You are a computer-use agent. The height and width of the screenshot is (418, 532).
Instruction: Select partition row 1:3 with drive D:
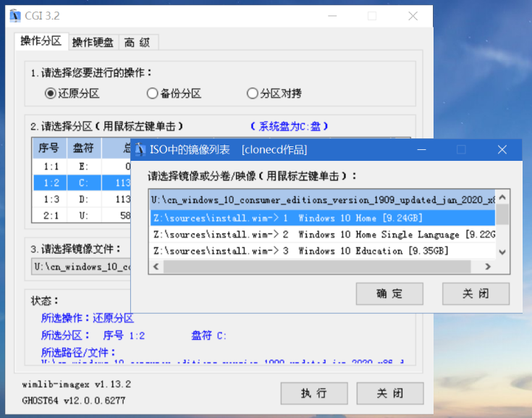[x=81, y=199]
